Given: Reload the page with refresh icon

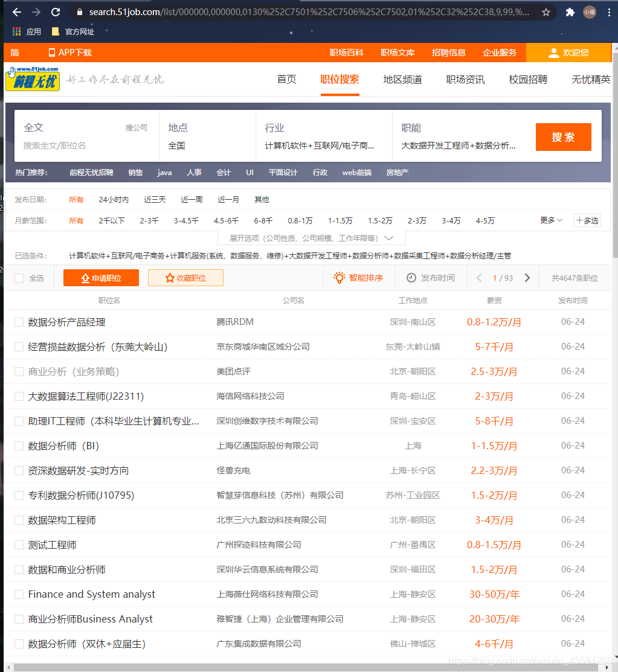Looking at the screenshot, I should pyautogui.click(x=56, y=12).
